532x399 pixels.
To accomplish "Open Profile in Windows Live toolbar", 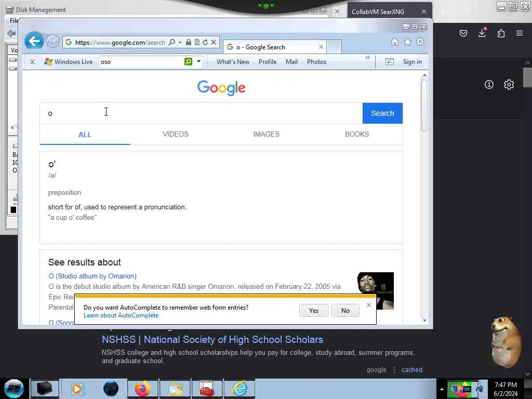I will (x=268, y=62).
